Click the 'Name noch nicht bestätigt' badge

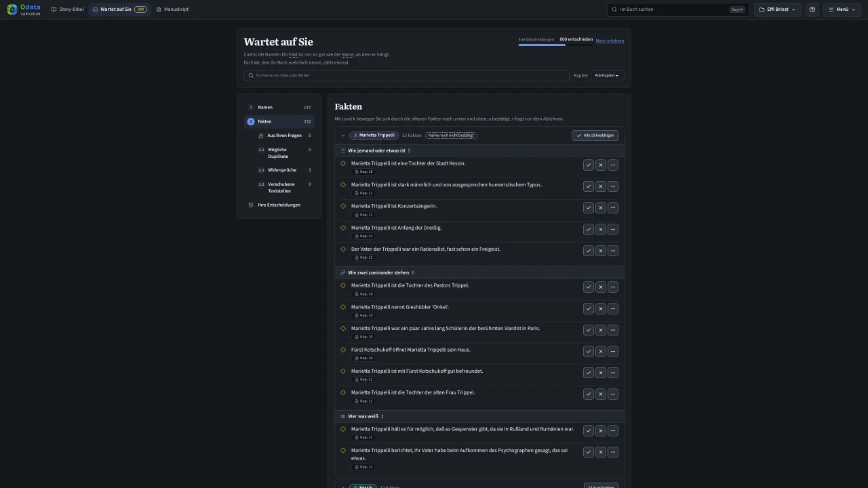click(x=451, y=136)
